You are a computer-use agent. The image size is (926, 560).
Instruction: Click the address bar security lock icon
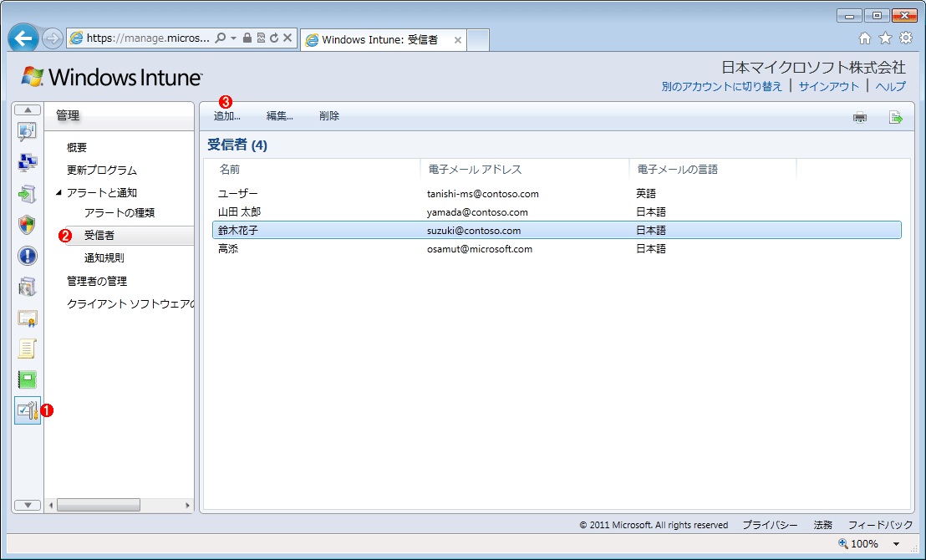coord(247,38)
